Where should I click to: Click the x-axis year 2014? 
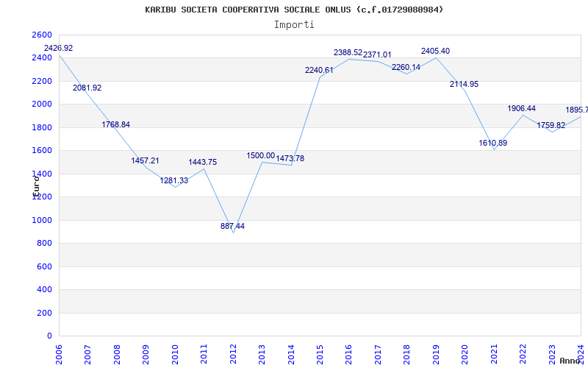click(x=291, y=354)
